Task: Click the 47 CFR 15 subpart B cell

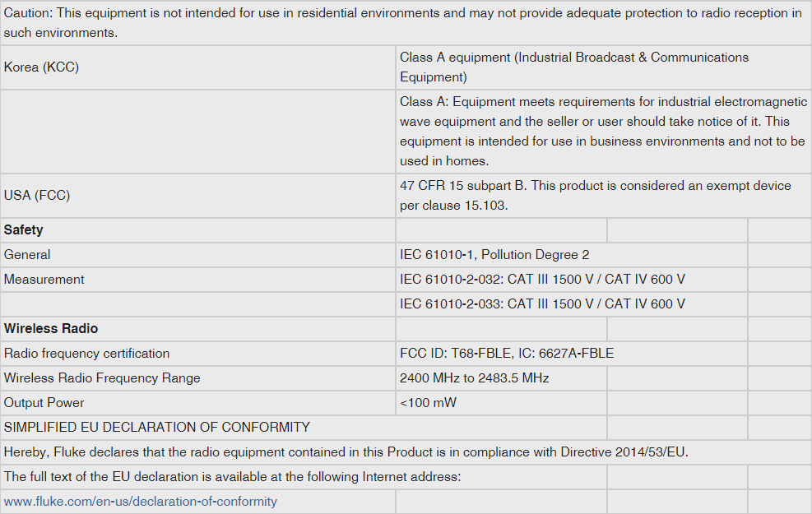Action: [x=595, y=196]
